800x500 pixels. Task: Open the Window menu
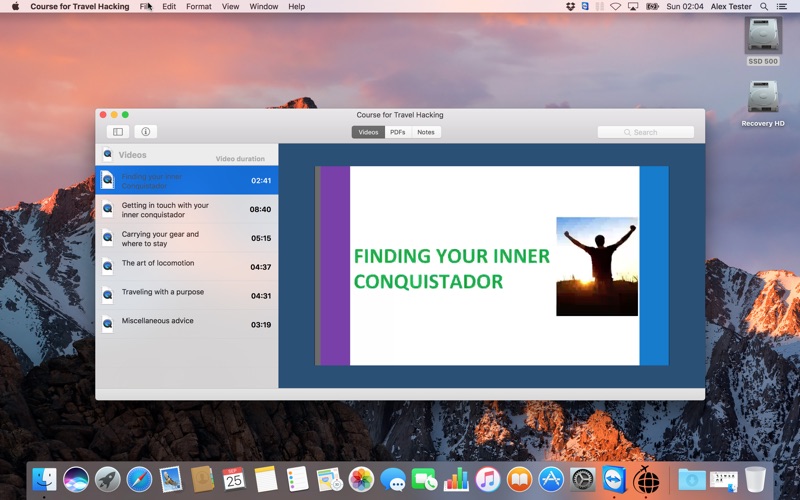264,6
